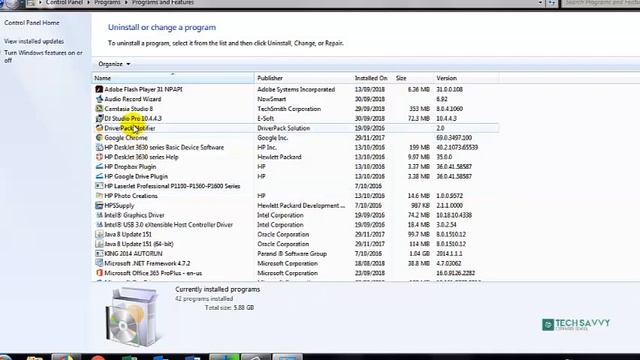Screen dimensions: 640x360
Task: Select Intel Graphics Driver in the list
Action: pyautogui.click(x=134, y=215)
